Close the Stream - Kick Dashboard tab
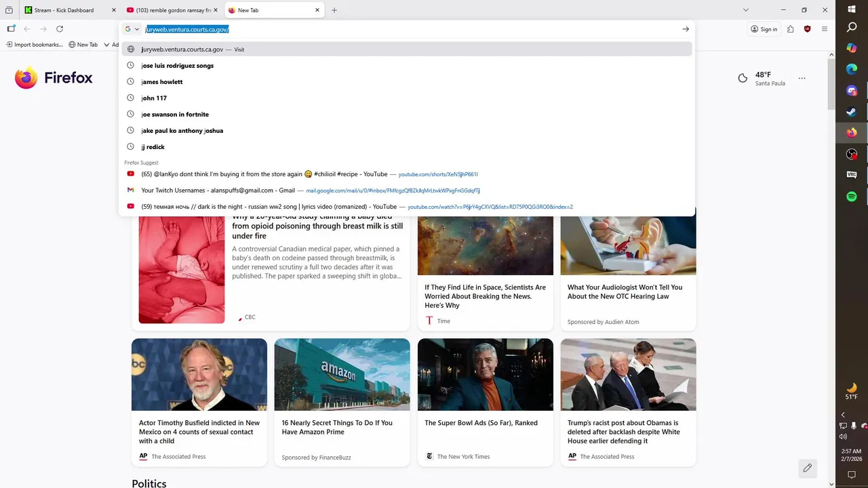The width and height of the screenshot is (868, 488). click(x=113, y=10)
